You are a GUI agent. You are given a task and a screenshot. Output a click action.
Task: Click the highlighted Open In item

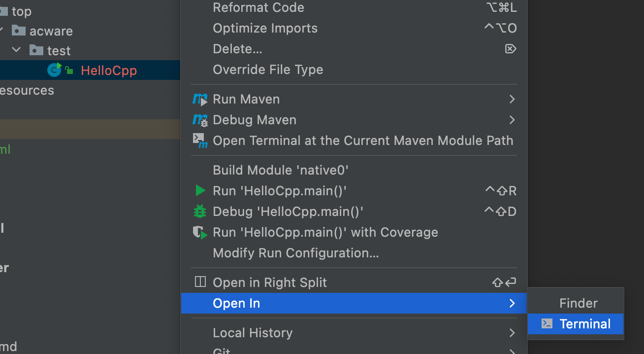[x=354, y=303]
